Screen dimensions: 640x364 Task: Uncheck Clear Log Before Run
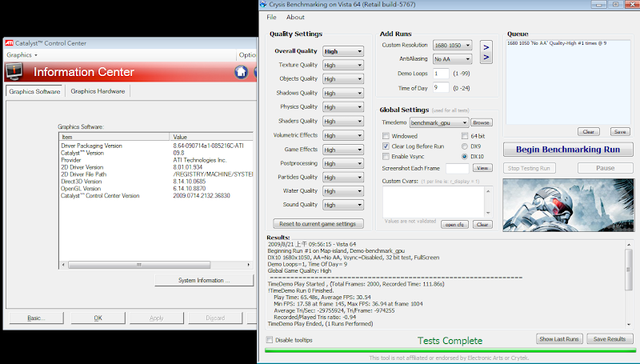pos(386,146)
